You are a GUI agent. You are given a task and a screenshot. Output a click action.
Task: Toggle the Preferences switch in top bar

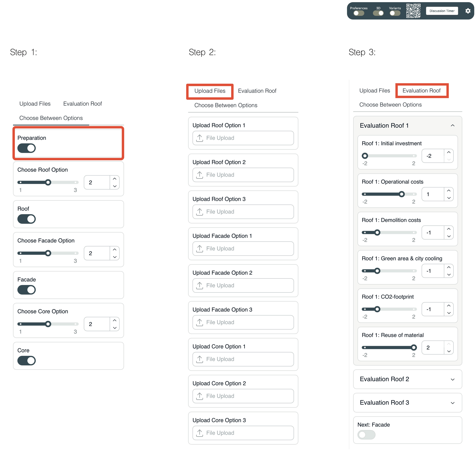tap(359, 13)
